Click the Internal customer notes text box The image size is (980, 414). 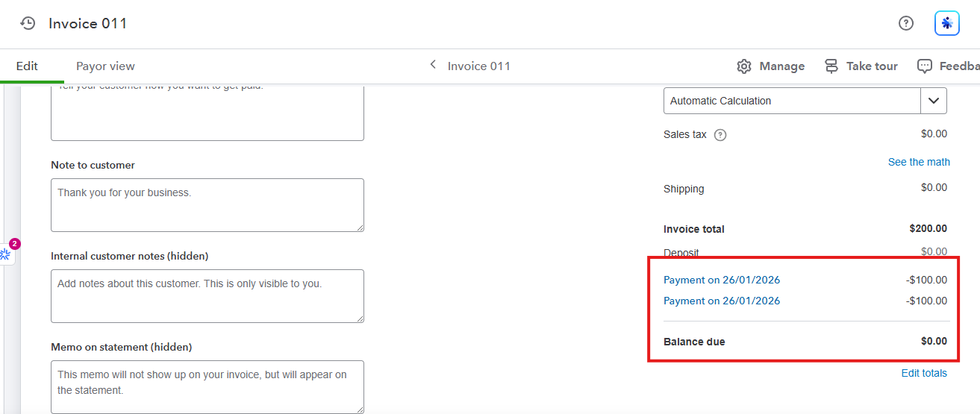point(207,296)
